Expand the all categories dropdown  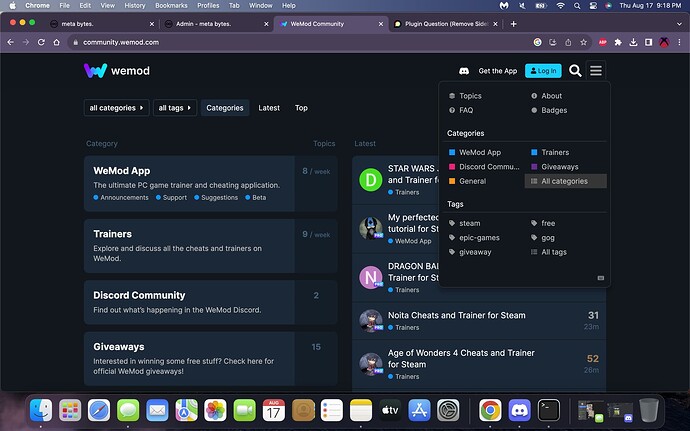click(x=116, y=108)
